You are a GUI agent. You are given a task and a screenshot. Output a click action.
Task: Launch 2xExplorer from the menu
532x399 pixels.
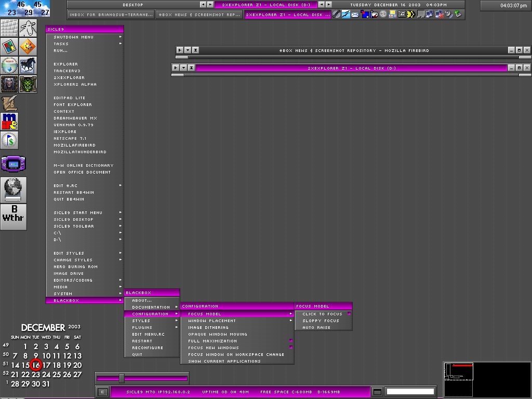point(85,78)
